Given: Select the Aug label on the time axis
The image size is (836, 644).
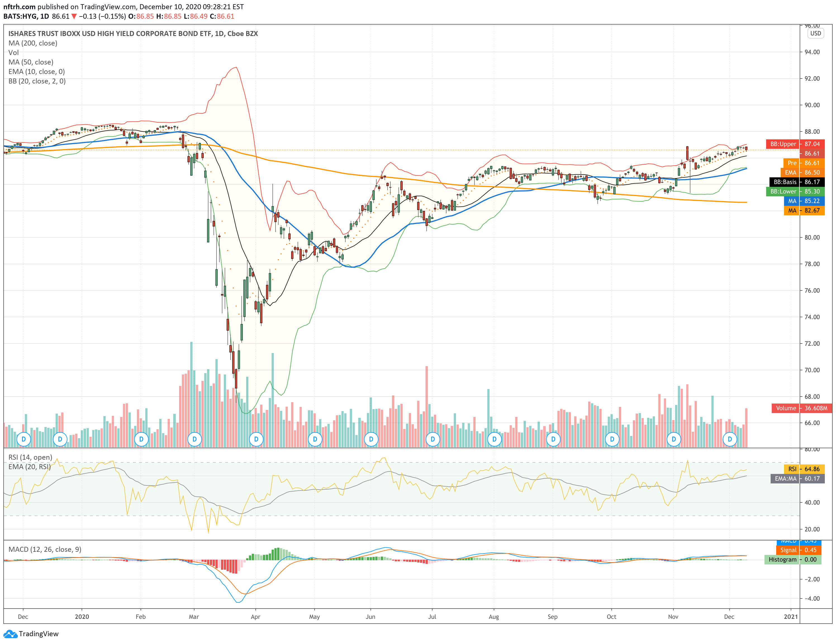Looking at the screenshot, I should point(494,617).
